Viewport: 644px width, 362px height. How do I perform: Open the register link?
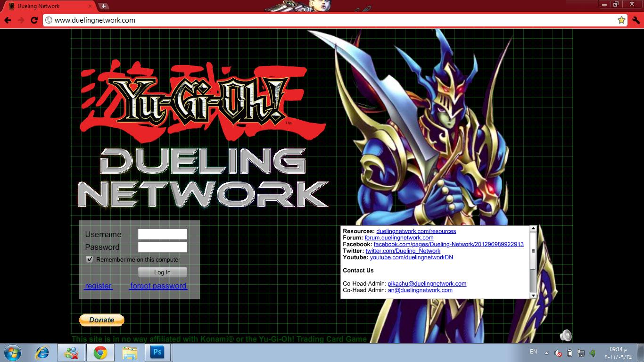click(x=98, y=286)
